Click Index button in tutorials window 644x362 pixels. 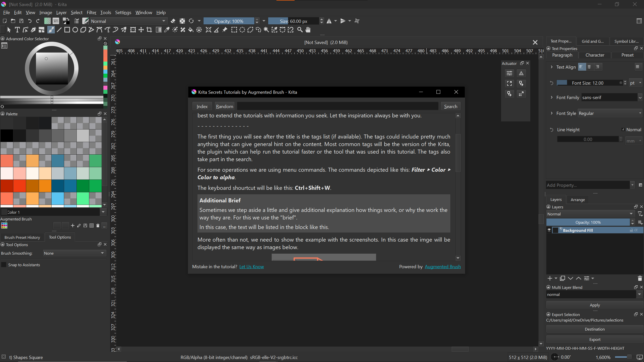[x=202, y=106]
